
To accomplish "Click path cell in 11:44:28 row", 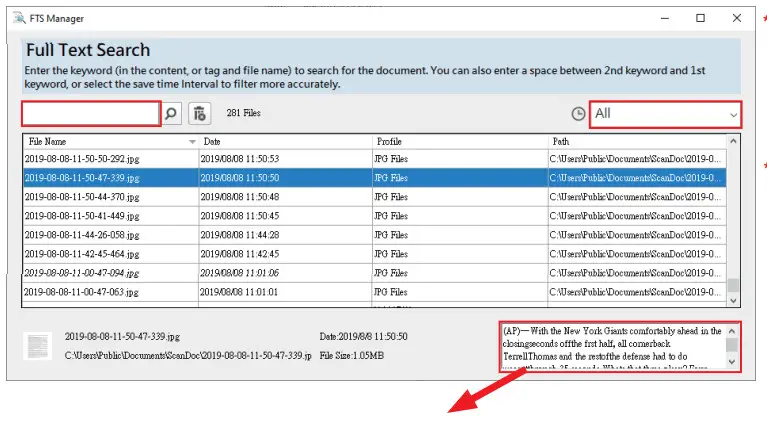I will [635, 235].
